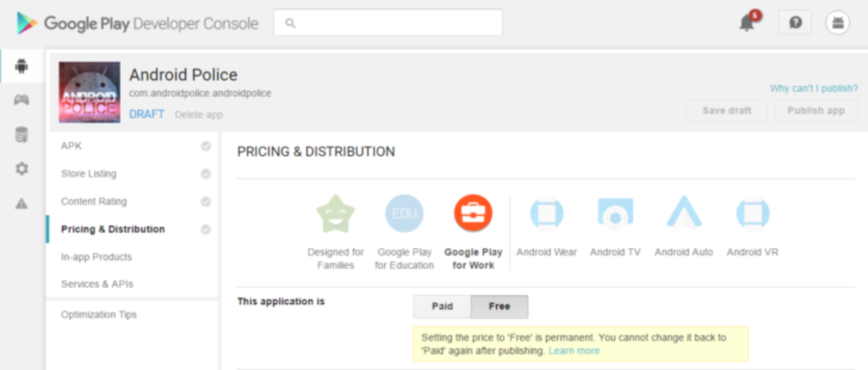This screenshot has height=370, width=868.
Task: Open the account avatar icon
Action: point(837,22)
